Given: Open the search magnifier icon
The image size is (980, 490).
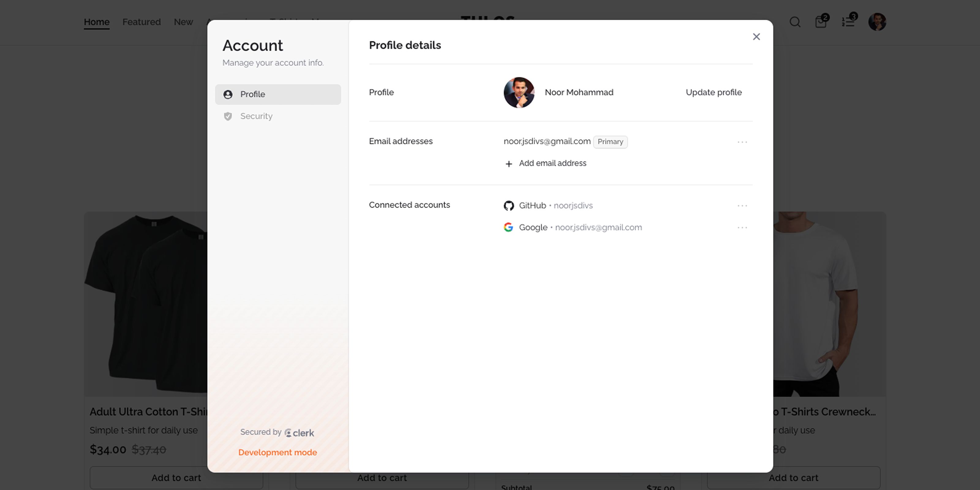Looking at the screenshot, I should (795, 22).
